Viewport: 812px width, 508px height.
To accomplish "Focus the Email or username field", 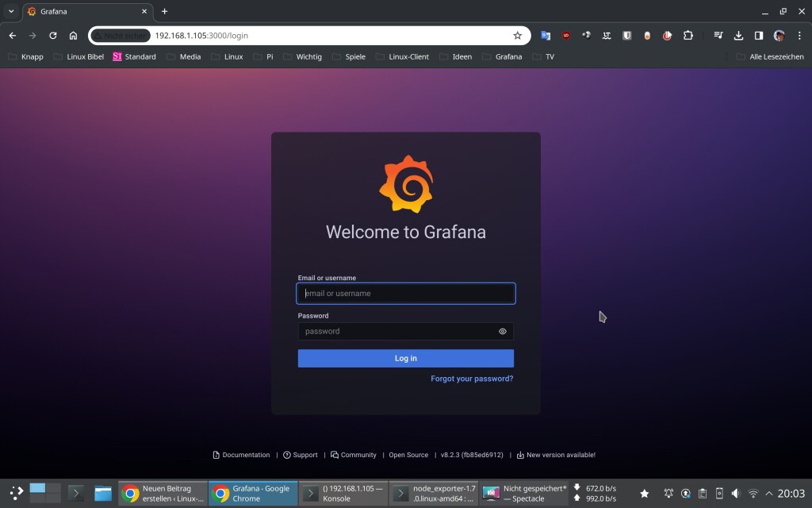I will pyautogui.click(x=406, y=294).
